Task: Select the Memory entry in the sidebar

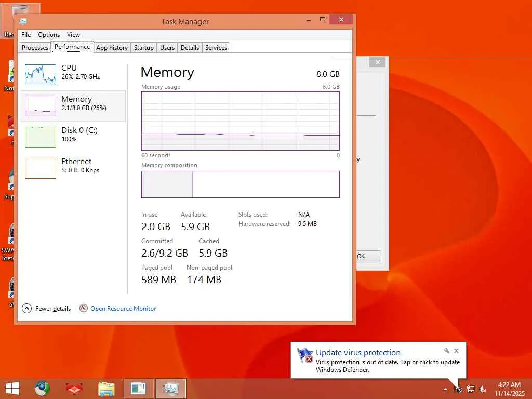Action: click(x=73, y=105)
